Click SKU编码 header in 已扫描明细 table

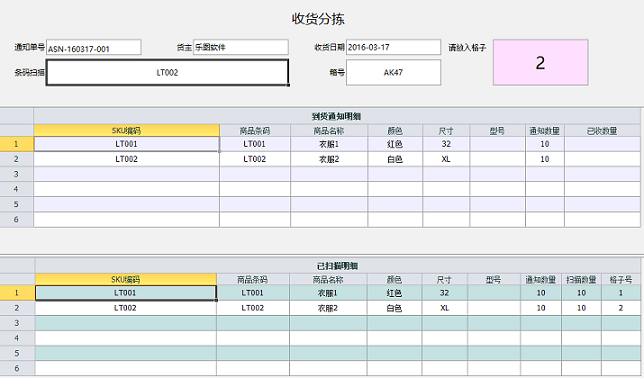click(126, 280)
